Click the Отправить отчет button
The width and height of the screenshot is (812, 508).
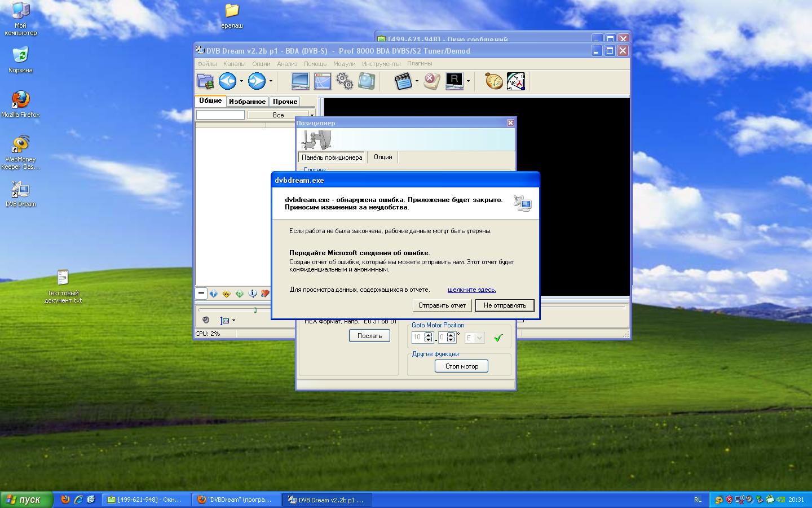(442, 305)
